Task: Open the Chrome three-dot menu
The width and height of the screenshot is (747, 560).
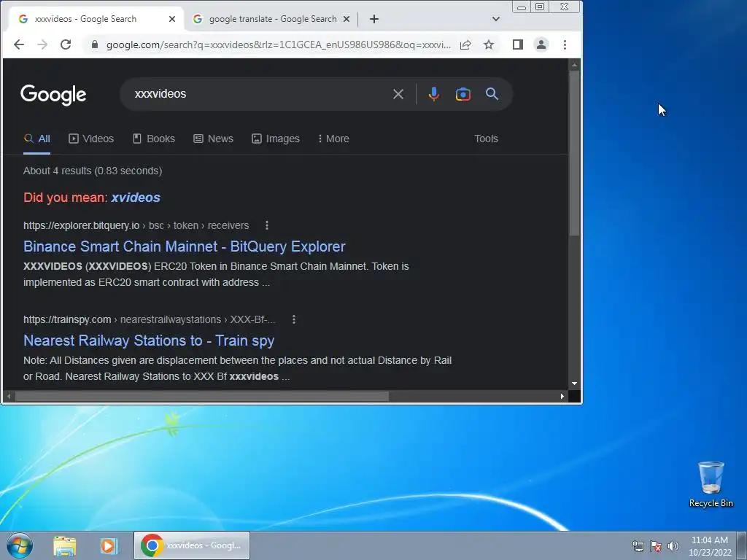Action: [x=565, y=44]
